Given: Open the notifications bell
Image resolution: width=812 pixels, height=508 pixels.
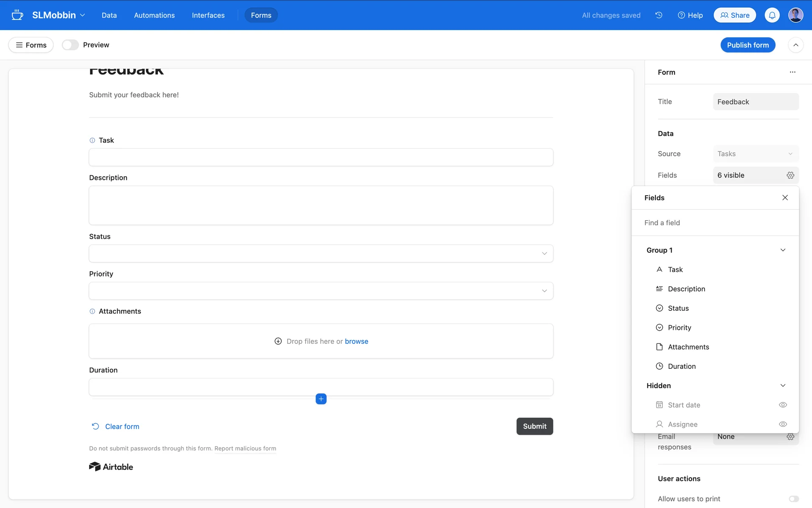Looking at the screenshot, I should click(772, 15).
